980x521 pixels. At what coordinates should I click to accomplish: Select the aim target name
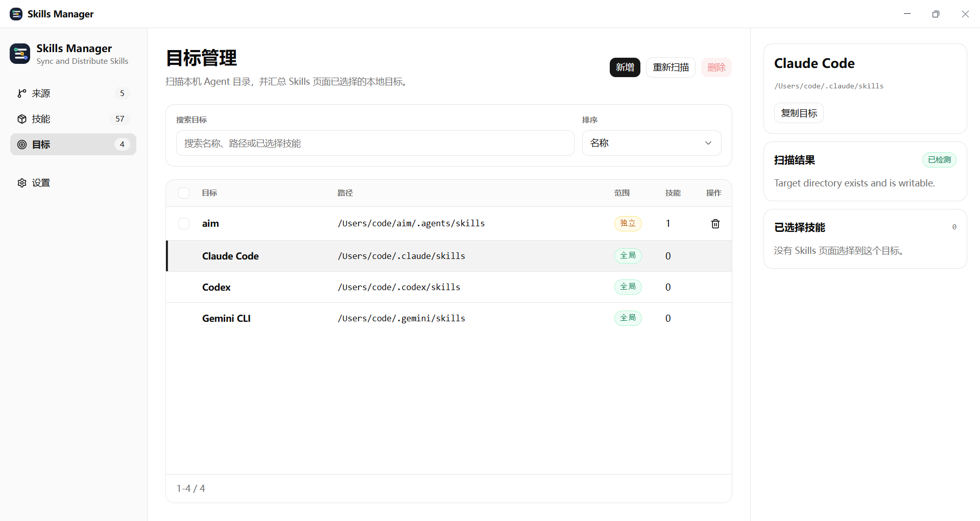210,224
